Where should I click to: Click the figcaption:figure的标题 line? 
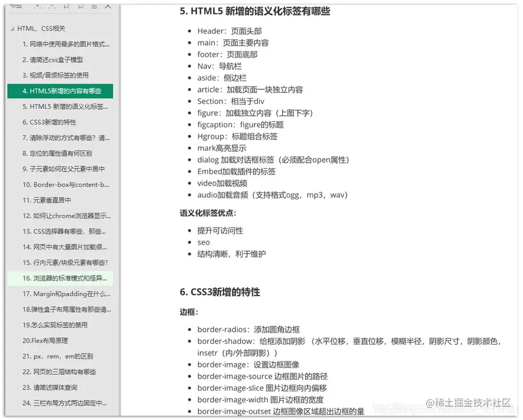240,125
